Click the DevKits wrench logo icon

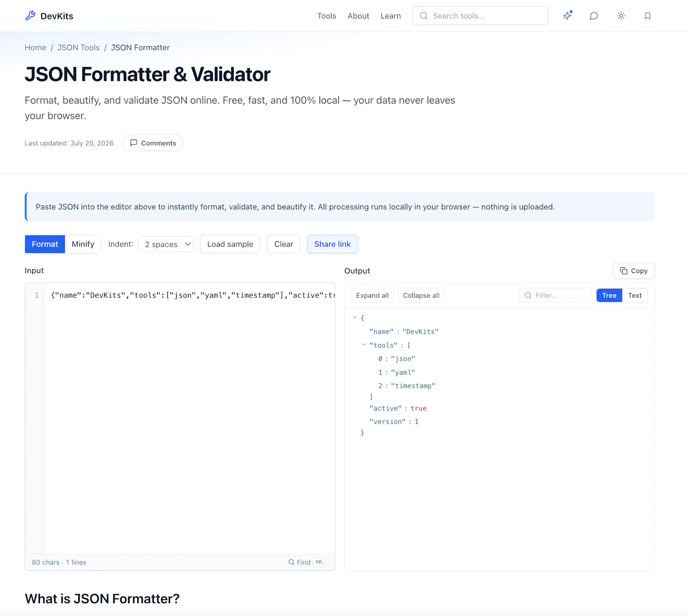(31, 16)
